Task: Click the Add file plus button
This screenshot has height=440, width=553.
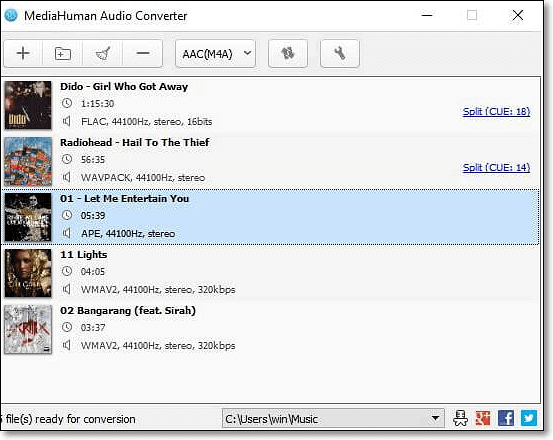Action: tap(23, 53)
